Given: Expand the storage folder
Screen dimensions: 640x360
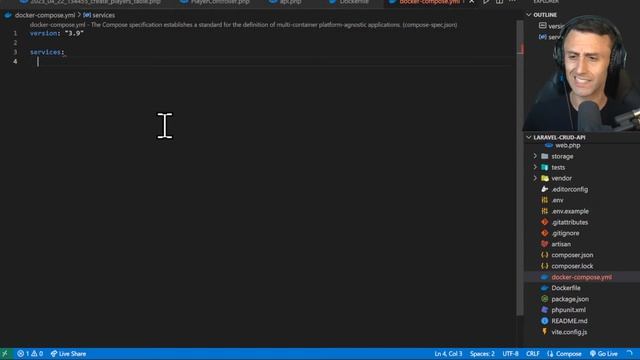Looking at the screenshot, I should (535, 156).
